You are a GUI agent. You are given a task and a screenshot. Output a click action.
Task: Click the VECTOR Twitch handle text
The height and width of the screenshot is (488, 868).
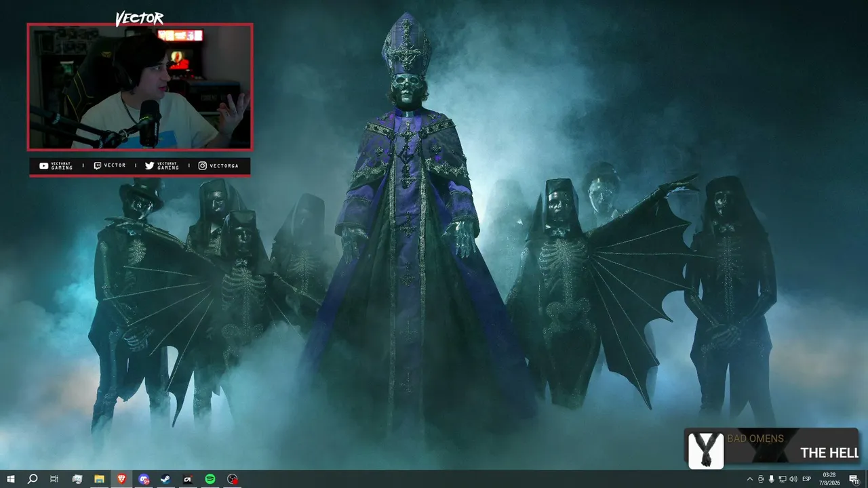(115, 166)
